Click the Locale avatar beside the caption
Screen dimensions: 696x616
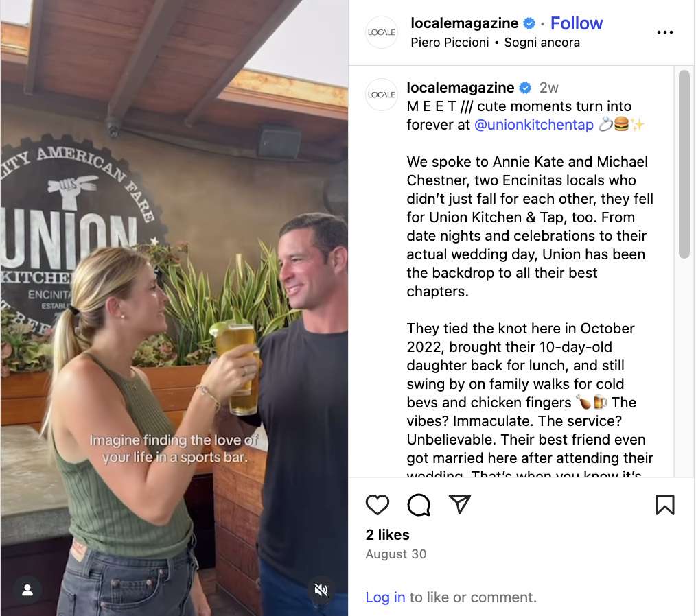click(382, 95)
